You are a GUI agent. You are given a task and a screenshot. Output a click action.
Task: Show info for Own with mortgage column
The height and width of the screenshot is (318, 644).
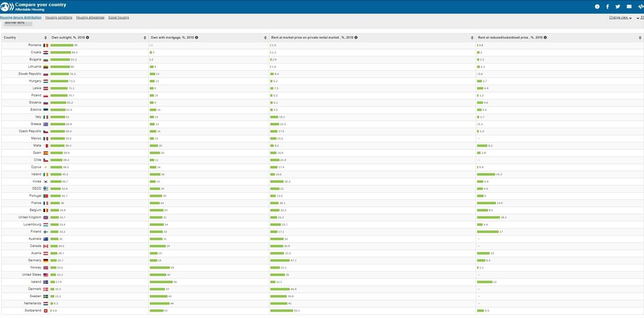tap(196, 38)
